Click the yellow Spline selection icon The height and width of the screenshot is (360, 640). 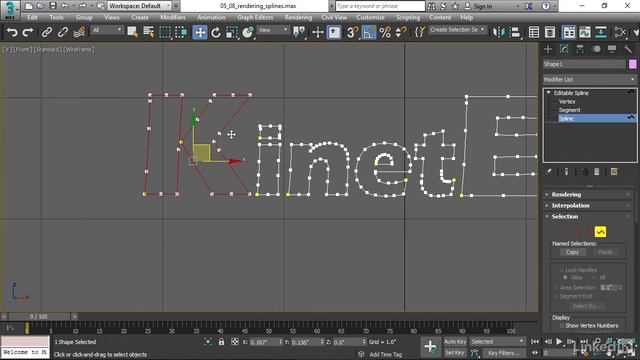pos(600,232)
